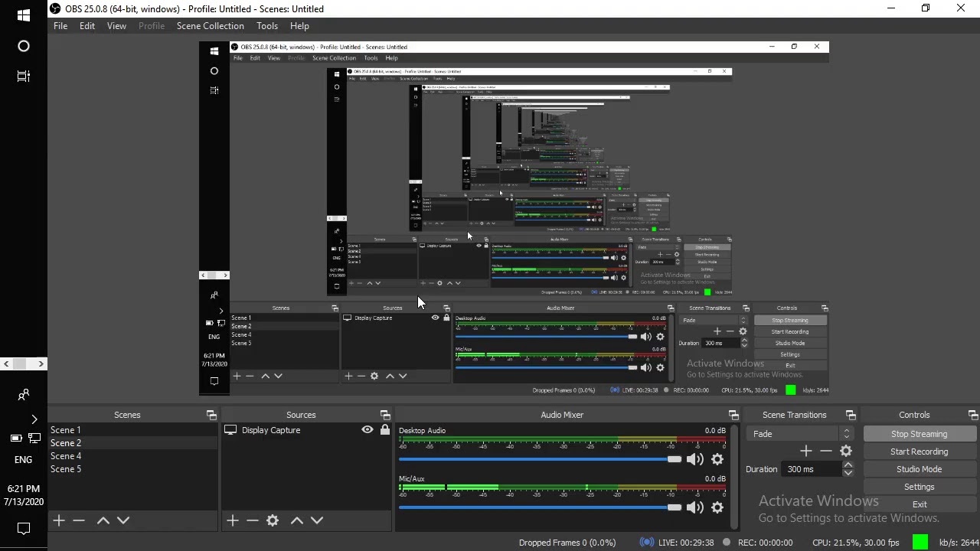Select Scene 4 in the Scenes list

(133, 456)
